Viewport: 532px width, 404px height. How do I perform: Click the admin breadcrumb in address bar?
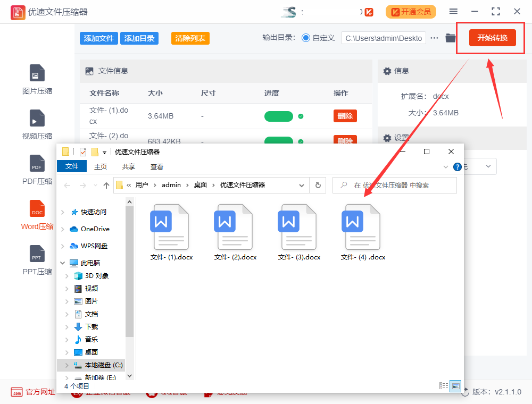point(171,184)
